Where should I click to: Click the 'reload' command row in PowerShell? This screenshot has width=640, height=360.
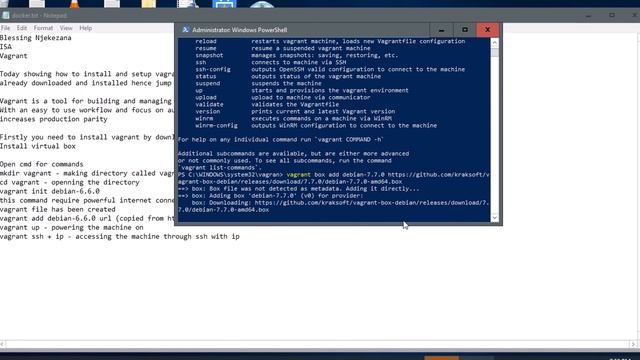(x=330, y=41)
